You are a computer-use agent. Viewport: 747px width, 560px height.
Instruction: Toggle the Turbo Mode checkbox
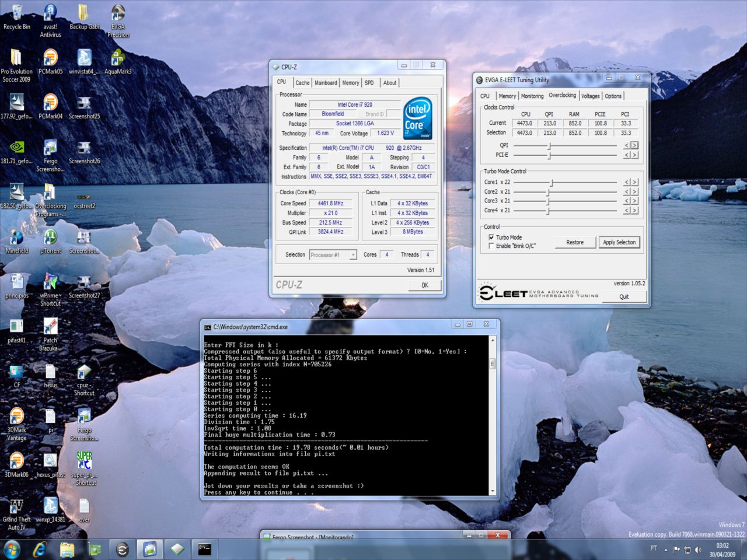(x=491, y=237)
